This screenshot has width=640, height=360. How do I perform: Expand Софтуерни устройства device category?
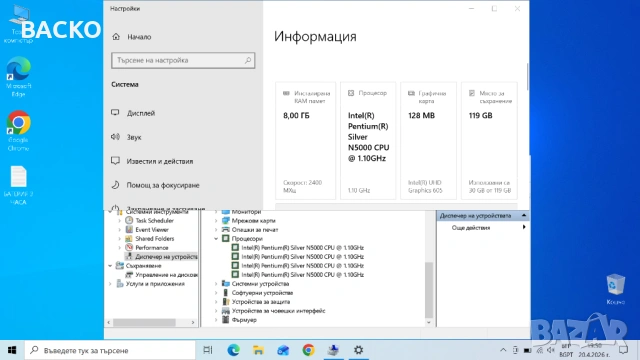point(216,293)
